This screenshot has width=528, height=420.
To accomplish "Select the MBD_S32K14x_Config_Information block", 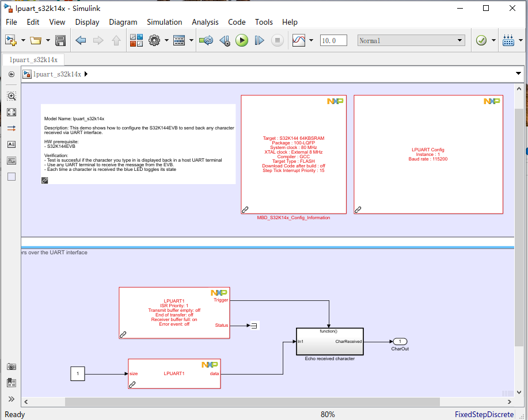I will [x=294, y=154].
